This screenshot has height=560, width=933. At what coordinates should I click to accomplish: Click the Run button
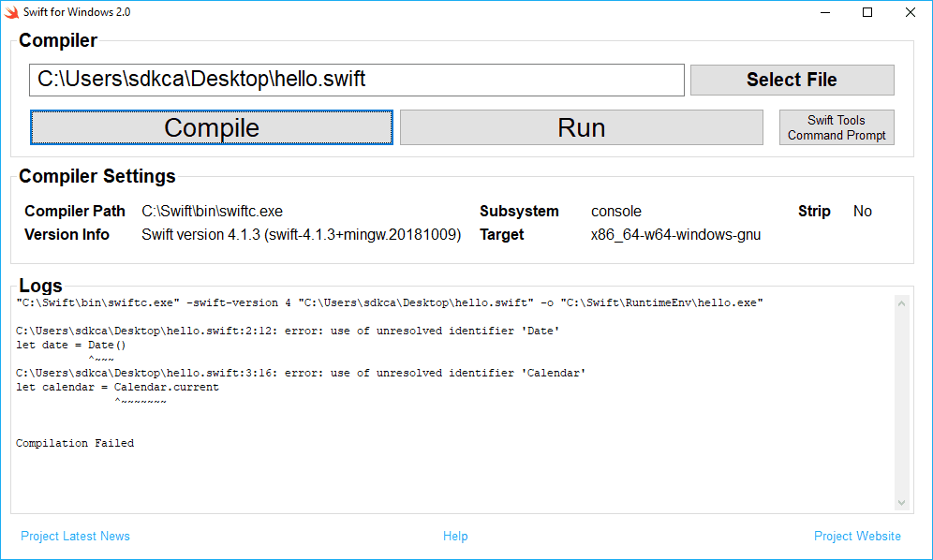pos(582,127)
